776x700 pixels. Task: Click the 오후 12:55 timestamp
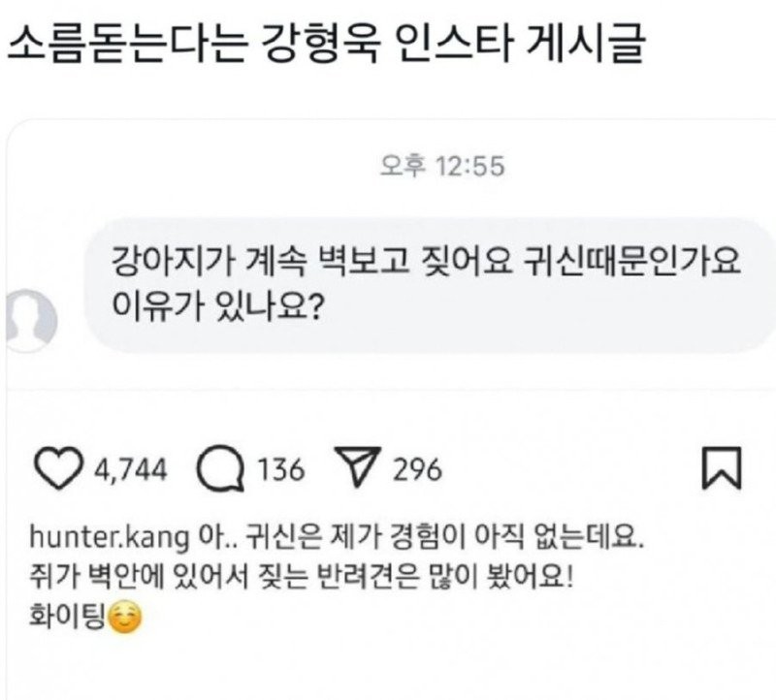point(441,167)
